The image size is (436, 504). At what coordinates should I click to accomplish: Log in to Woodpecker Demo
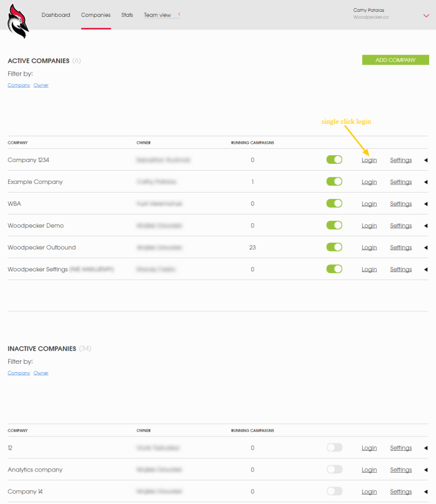pyautogui.click(x=369, y=226)
